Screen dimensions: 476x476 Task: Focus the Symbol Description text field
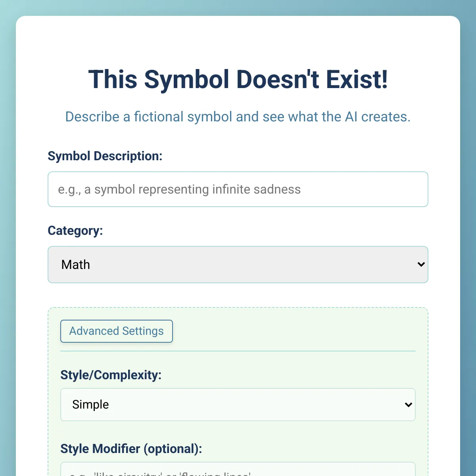[x=238, y=189]
